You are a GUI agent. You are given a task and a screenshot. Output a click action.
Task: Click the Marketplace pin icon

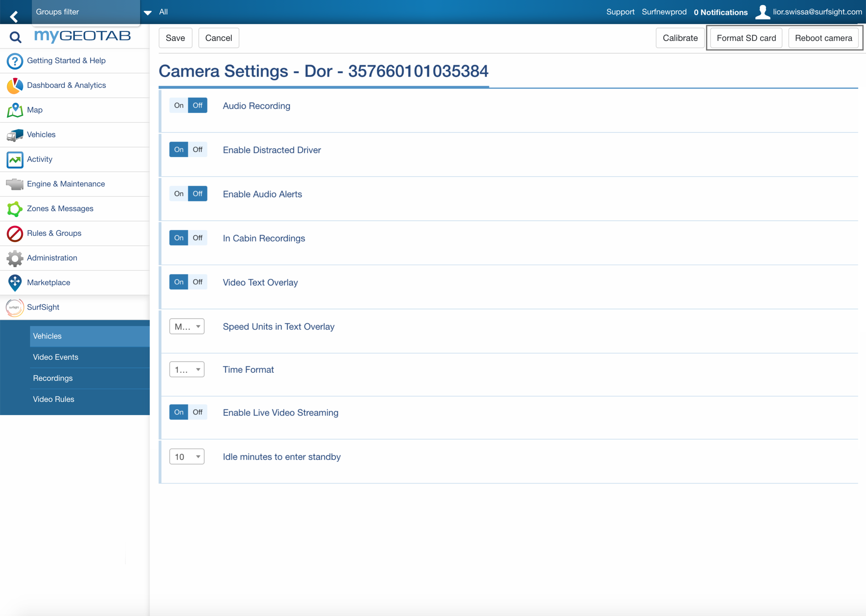coord(15,283)
